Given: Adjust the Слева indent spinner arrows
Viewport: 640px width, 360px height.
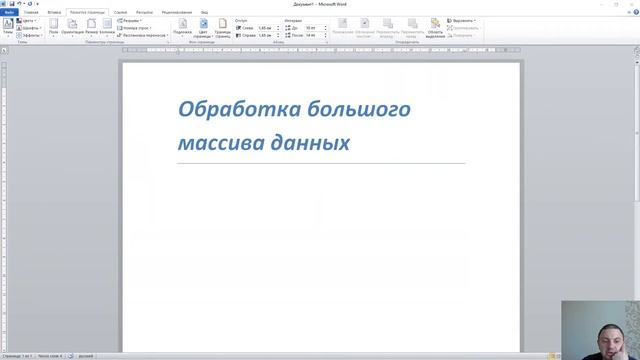Looking at the screenshot, I should [x=278, y=28].
